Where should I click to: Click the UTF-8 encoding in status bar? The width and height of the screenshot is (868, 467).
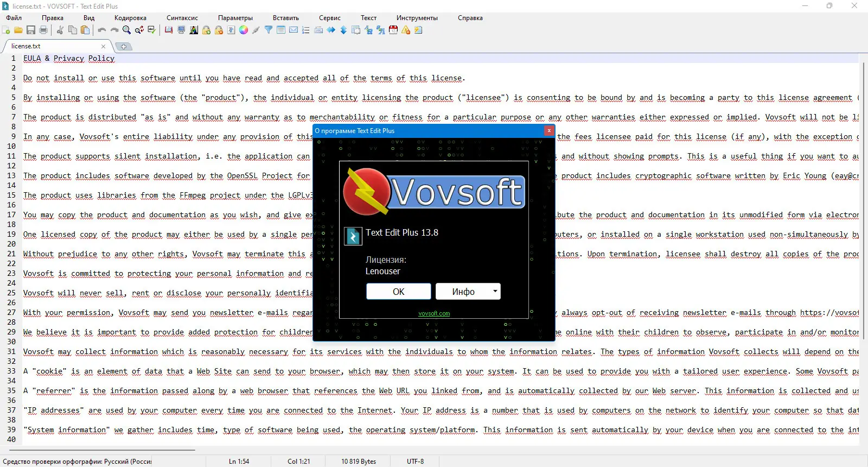tap(416, 462)
